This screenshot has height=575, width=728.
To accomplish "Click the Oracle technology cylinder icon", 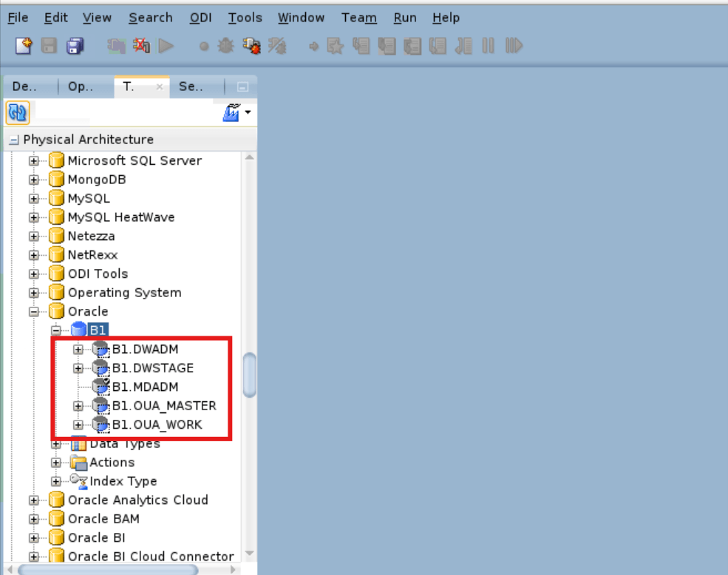I will point(57,310).
